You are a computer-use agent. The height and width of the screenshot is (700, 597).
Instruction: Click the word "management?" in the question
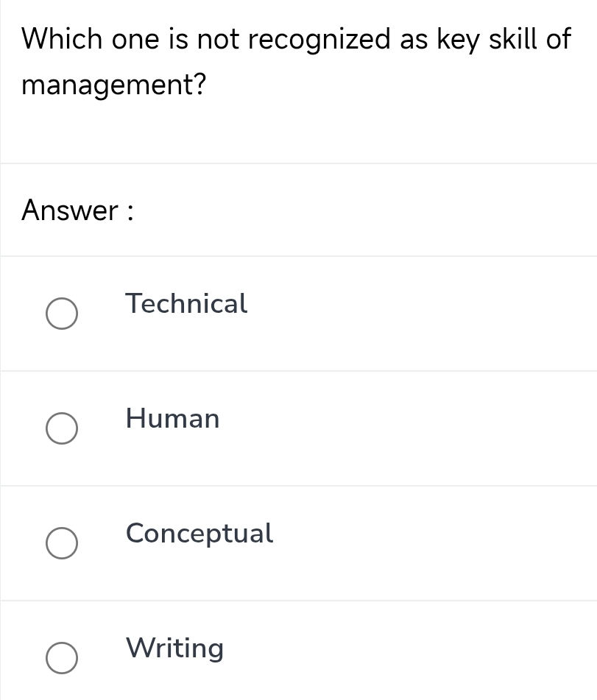113,86
